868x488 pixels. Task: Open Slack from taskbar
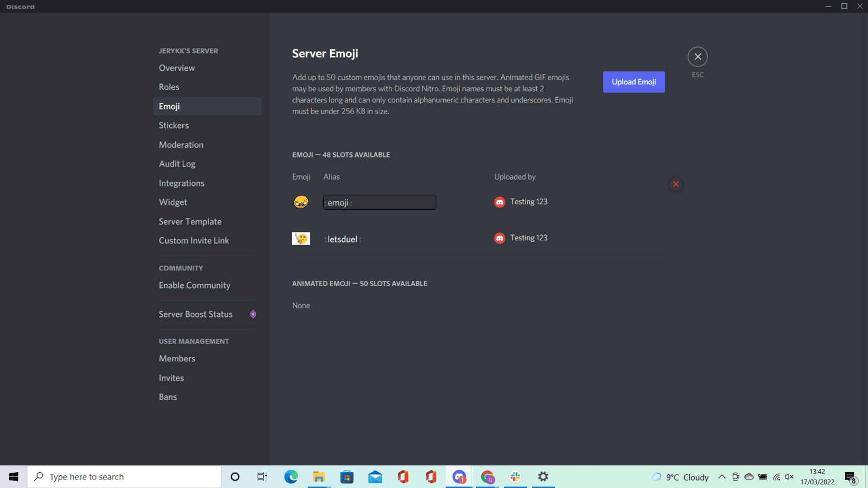point(515,477)
